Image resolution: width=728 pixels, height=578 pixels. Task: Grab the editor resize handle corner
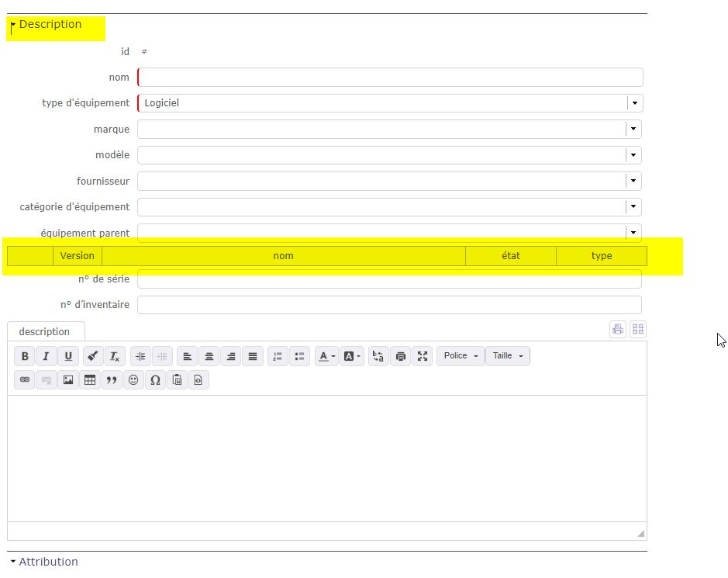(640, 534)
